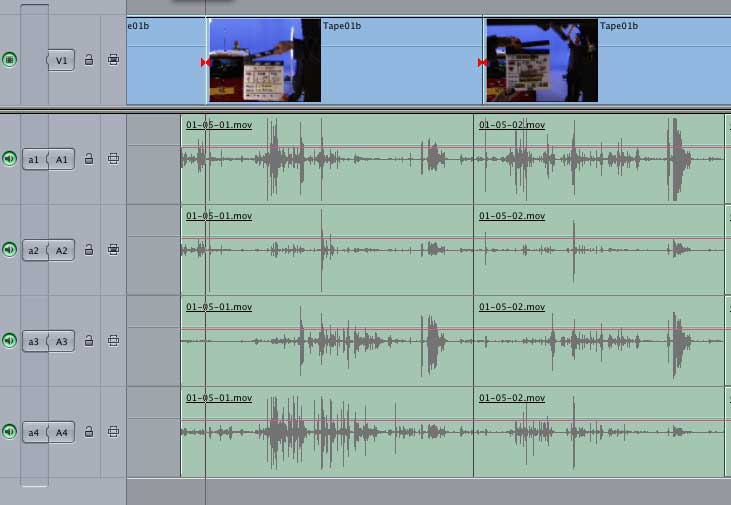Screen dimensions: 731x505
Task: Click the second red out-of-sync indicator on V1
Action: [x=482, y=62]
